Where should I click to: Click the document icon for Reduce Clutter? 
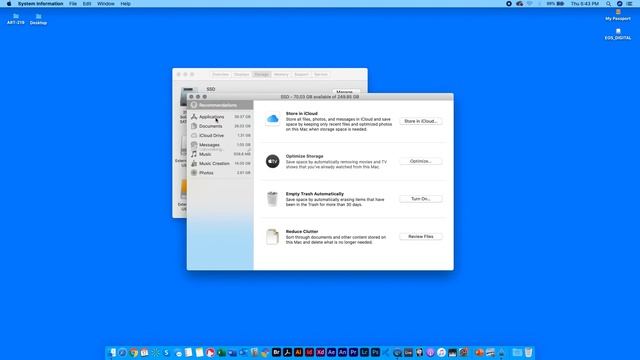tap(272, 237)
